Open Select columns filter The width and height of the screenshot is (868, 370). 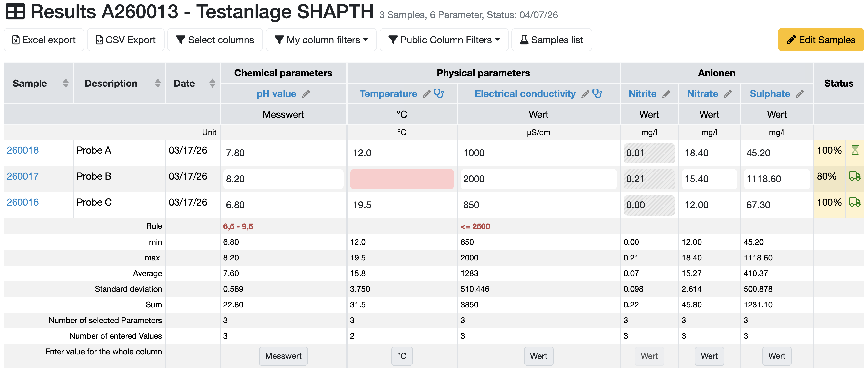click(215, 40)
